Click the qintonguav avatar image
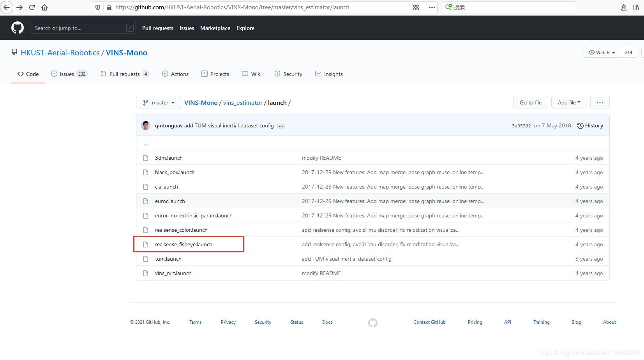644x360 pixels. pos(146,125)
